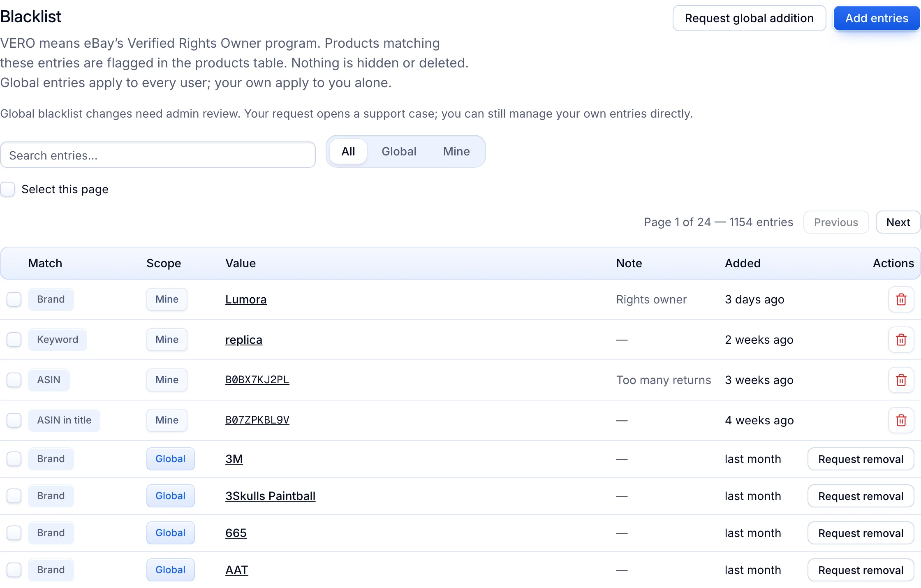Show only Mine entries tab
This screenshot has width=921, height=588.
456,151
